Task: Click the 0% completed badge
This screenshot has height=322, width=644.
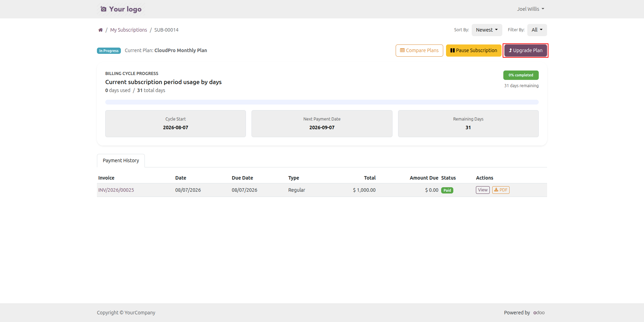Action: pos(521,75)
